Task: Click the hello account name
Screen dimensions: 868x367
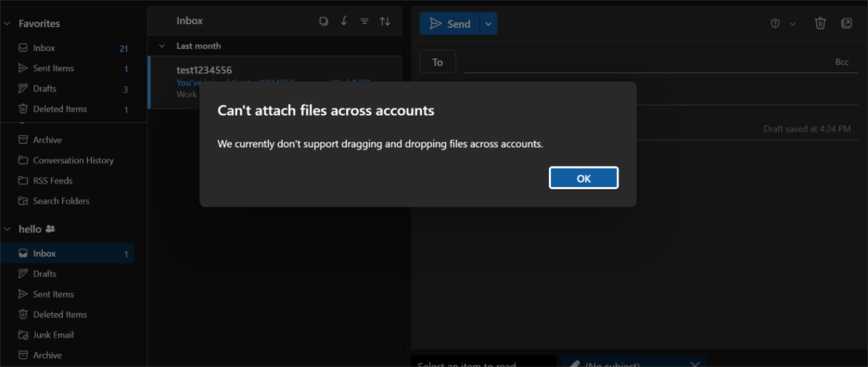Action: pos(31,229)
